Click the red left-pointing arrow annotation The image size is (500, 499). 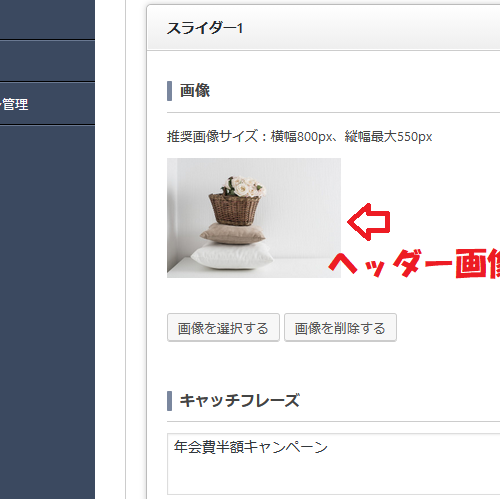point(369,222)
